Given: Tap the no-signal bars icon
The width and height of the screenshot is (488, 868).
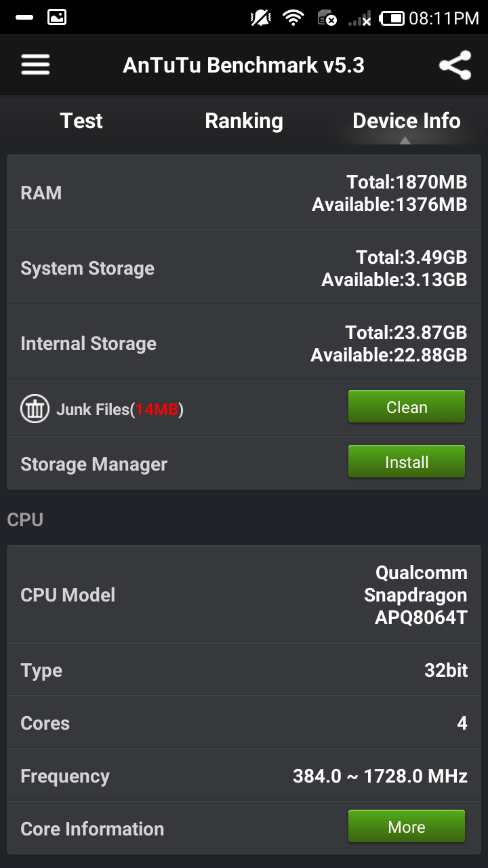Looking at the screenshot, I should (x=360, y=18).
